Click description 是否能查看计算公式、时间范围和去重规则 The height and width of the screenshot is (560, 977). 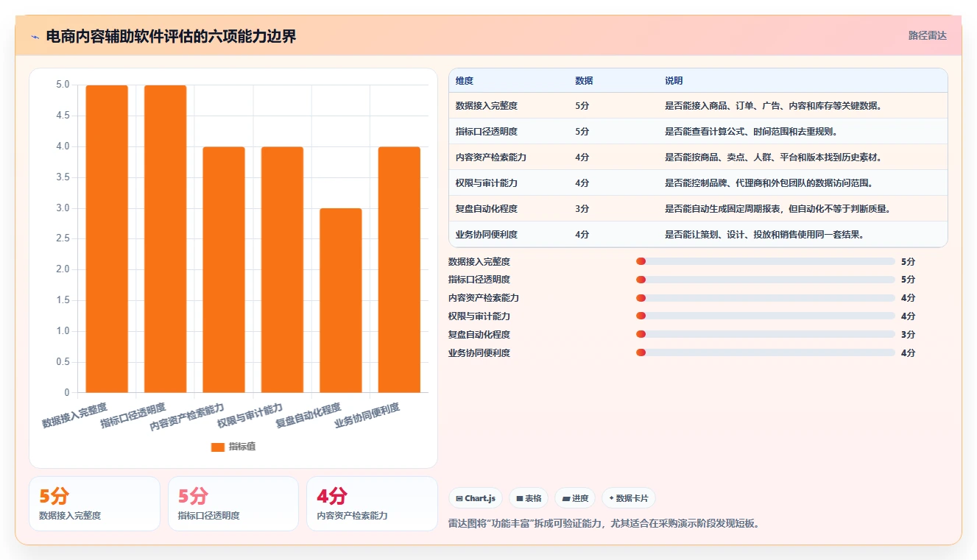751,131
